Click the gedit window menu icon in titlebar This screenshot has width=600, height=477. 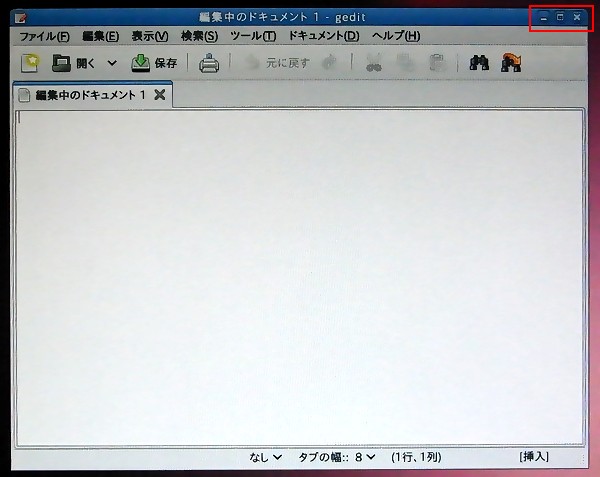point(20,18)
